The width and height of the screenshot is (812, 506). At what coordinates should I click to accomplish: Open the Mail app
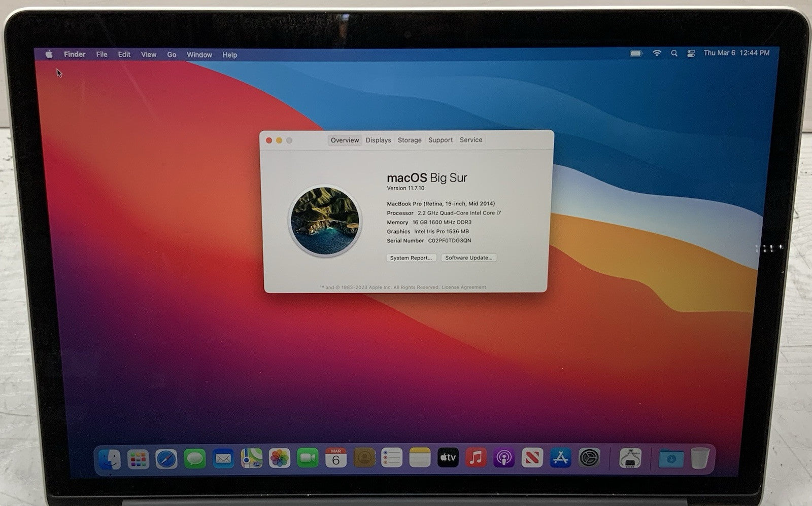click(x=223, y=459)
